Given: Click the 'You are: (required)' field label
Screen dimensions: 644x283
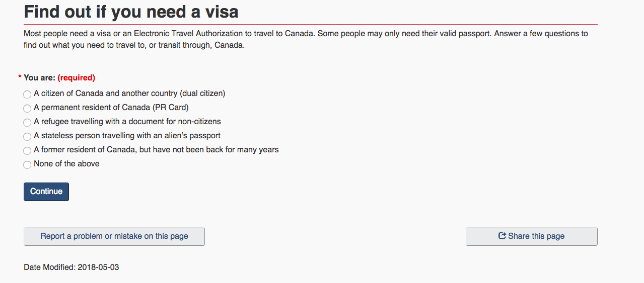Looking at the screenshot, I should pyautogui.click(x=57, y=78).
